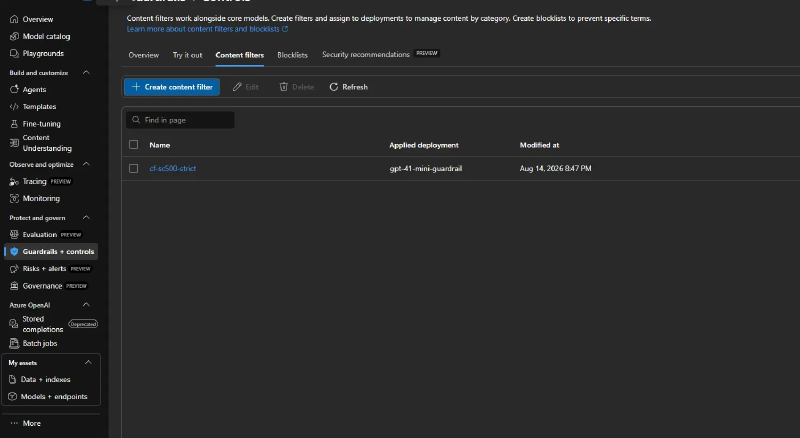Select the Content filters tab
The image size is (800, 438).
pos(240,55)
